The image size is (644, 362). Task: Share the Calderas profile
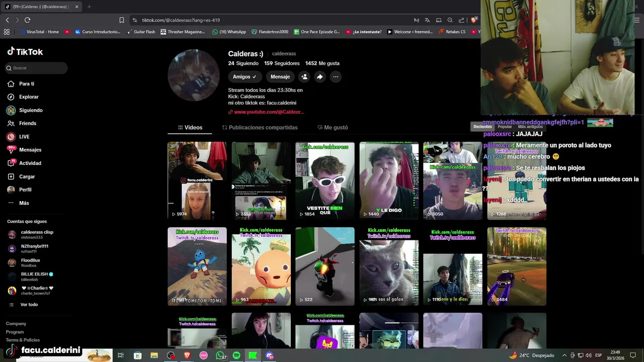[x=319, y=77]
